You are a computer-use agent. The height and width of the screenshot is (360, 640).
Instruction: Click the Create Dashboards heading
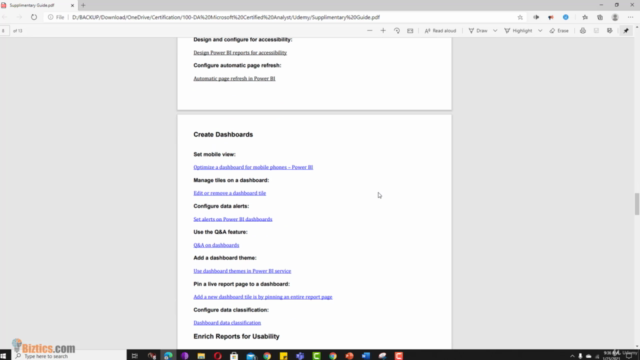pyautogui.click(x=223, y=134)
